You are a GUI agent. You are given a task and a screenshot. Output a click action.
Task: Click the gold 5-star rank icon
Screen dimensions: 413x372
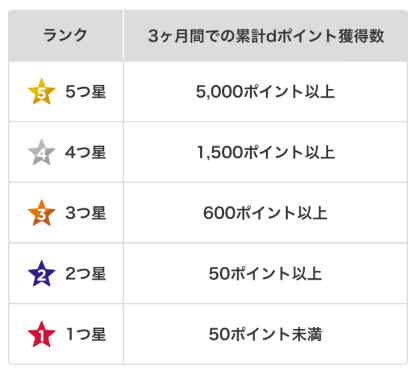(x=41, y=92)
